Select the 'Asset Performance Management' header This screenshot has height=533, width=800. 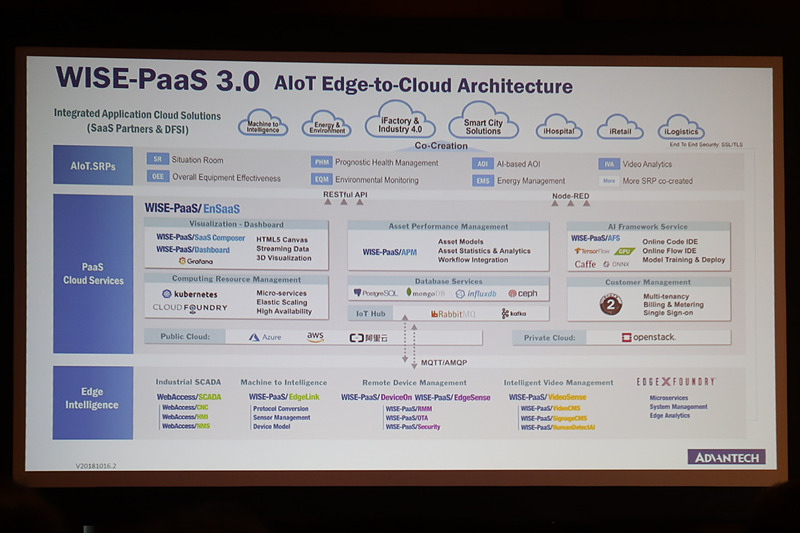[448, 226]
